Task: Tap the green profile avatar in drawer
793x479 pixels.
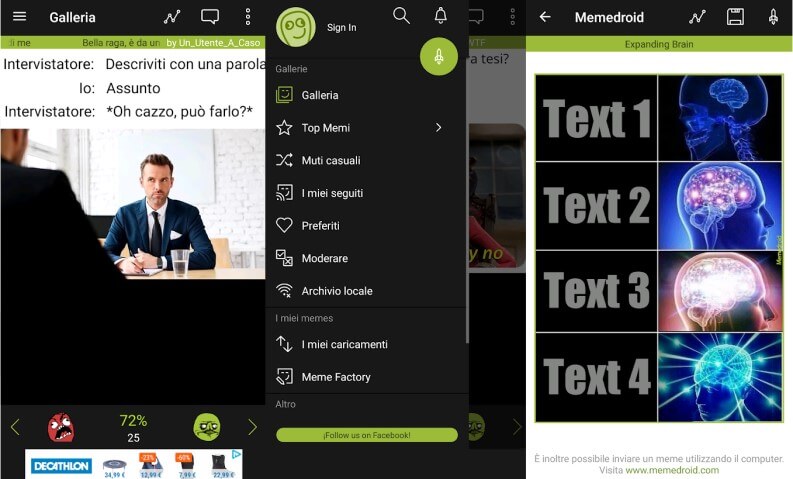Action: point(296,27)
